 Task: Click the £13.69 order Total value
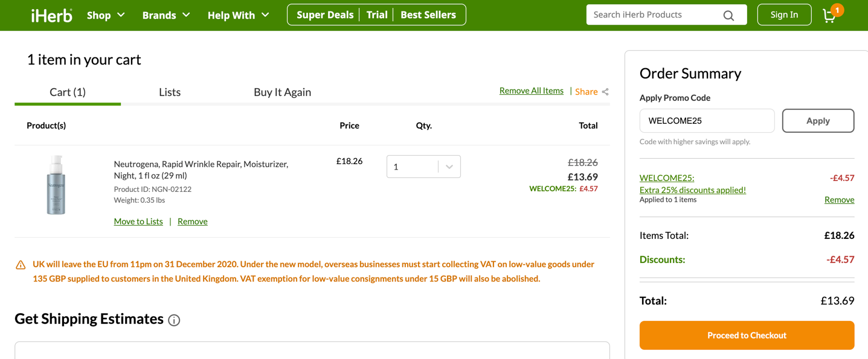coord(837,301)
